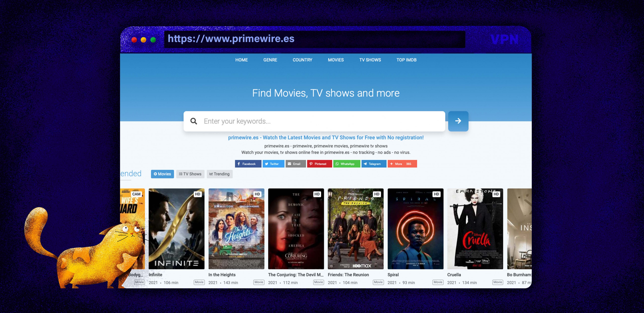Open the HOME menu item

click(241, 60)
